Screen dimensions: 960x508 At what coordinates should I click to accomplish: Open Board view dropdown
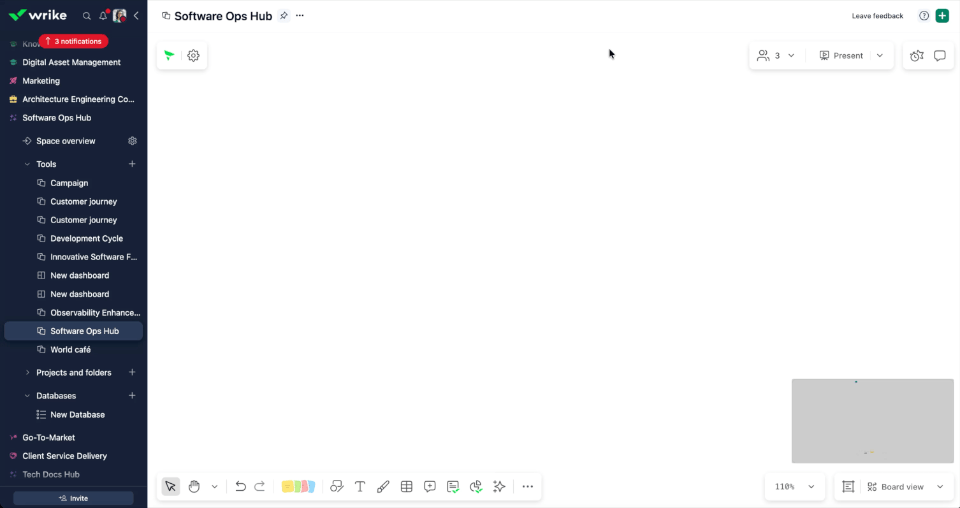click(x=906, y=487)
